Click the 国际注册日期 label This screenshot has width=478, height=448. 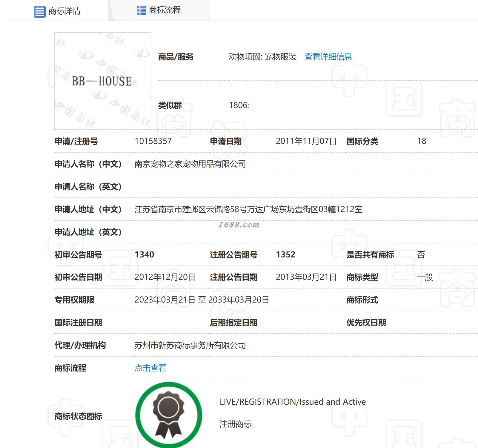78,323
